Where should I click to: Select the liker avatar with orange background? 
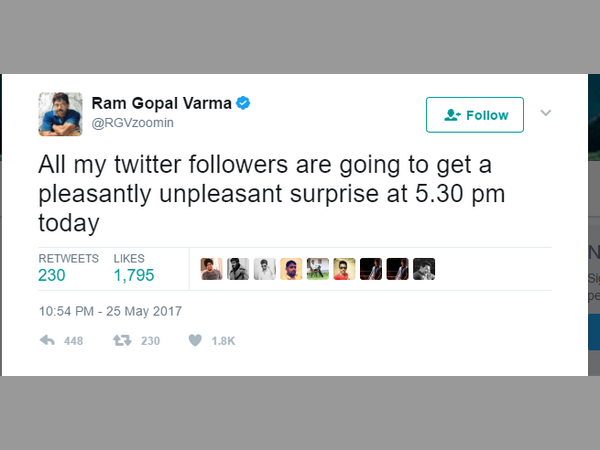[291, 269]
